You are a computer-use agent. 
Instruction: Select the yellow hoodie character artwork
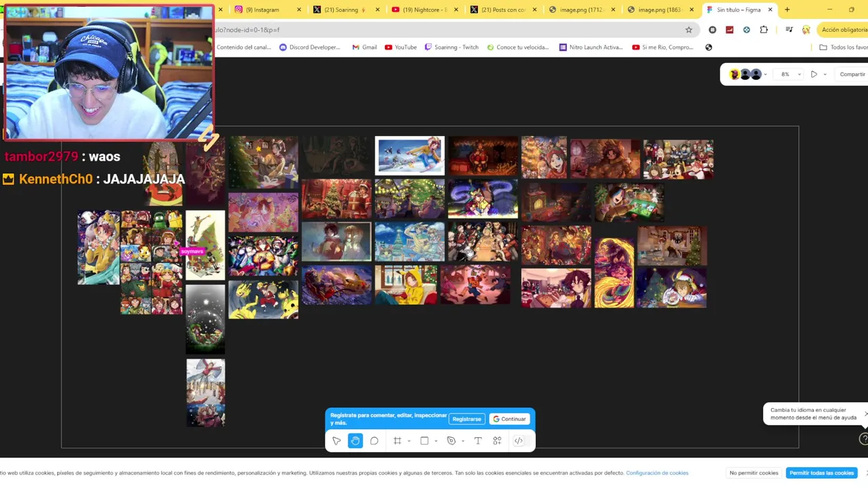click(x=406, y=285)
